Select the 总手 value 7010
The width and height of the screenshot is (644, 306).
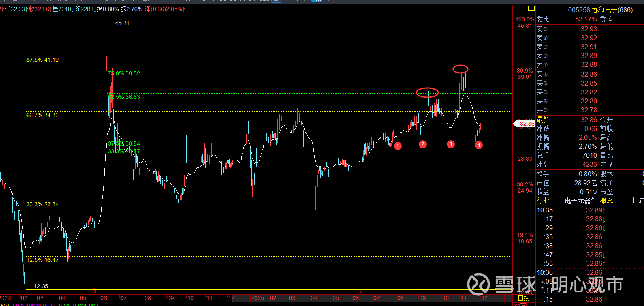(x=590, y=156)
